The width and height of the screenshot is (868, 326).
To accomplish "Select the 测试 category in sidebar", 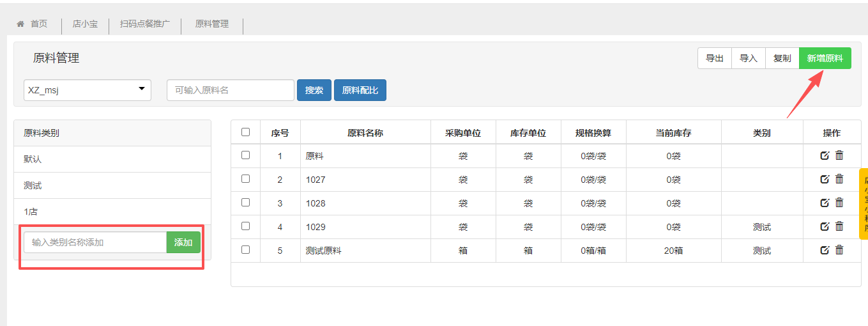I will tap(33, 185).
